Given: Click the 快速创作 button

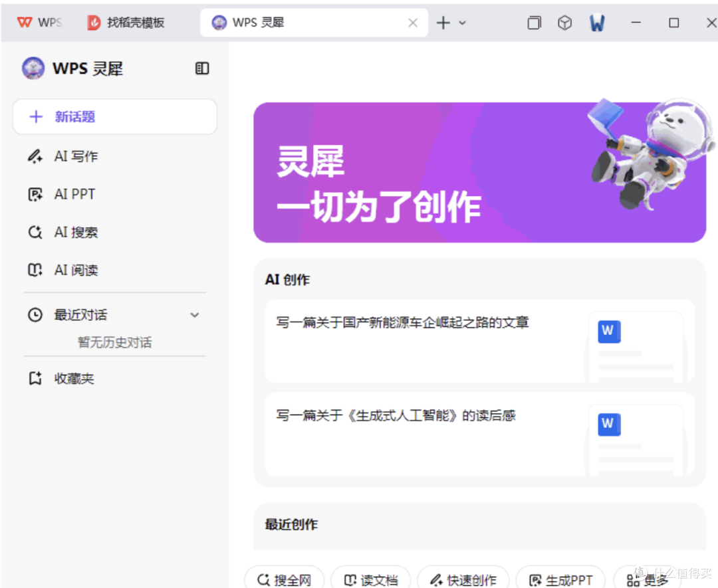Looking at the screenshot, I should pos(463,579).
